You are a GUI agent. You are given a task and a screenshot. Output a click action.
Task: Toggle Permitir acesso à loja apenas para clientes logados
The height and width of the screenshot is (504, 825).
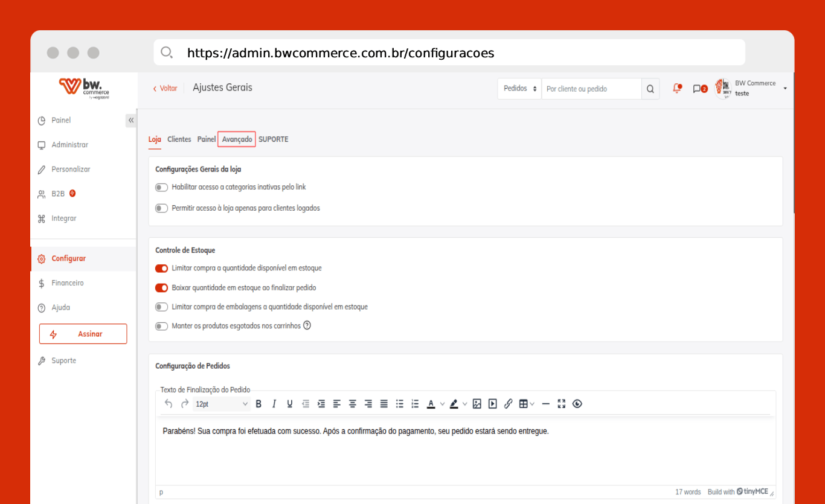[x=161, y=208]
